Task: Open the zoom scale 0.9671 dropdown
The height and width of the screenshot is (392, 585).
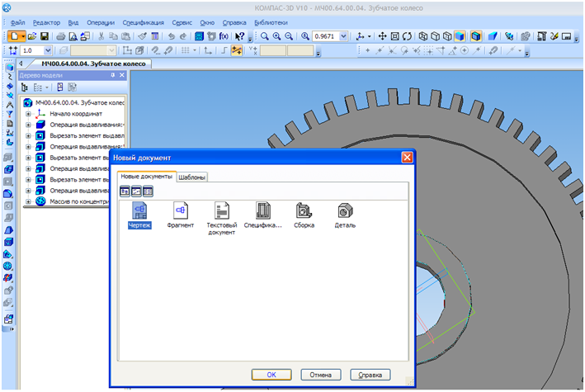Action: 343,36
